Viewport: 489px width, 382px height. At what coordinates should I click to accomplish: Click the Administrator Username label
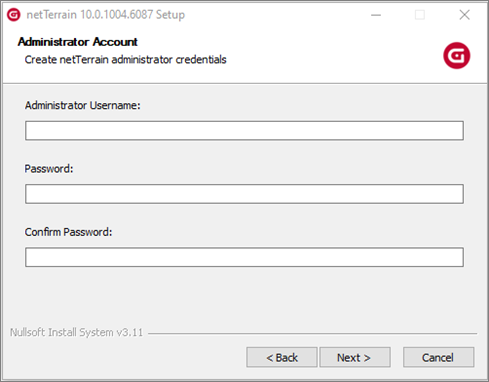point(83,105)
